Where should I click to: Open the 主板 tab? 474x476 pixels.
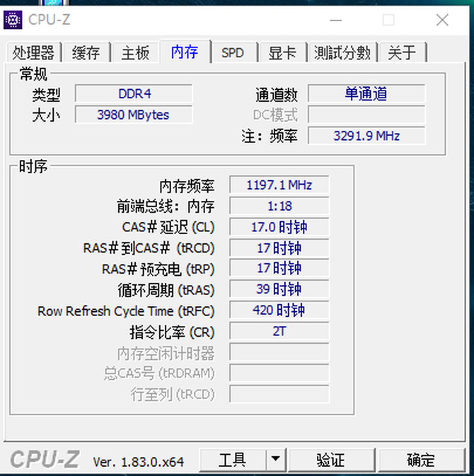tap(135, 52)
